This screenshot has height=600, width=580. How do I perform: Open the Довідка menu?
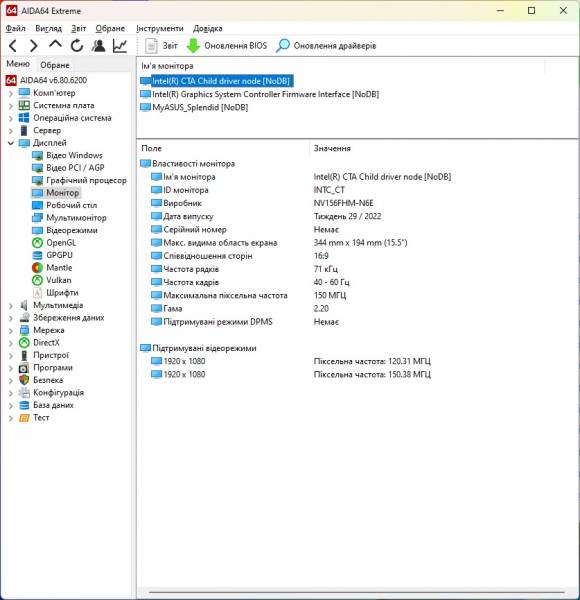pyautogui.click(x=208, y=29)
